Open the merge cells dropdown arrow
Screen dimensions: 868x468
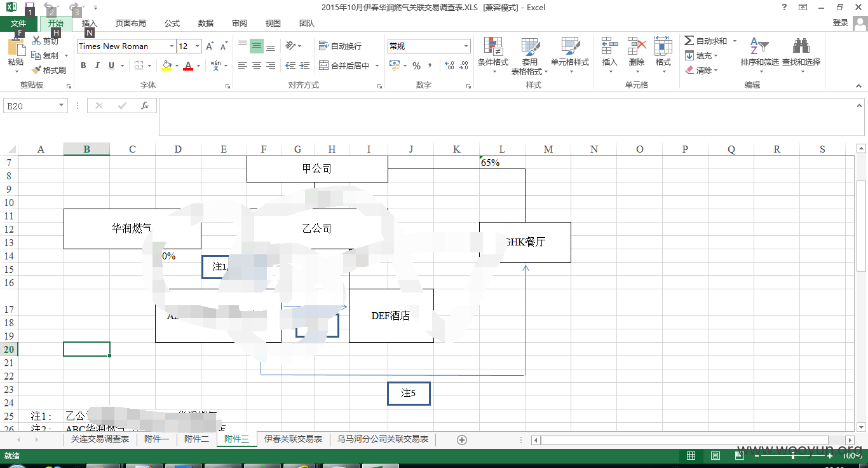click(x=377, y=65)
